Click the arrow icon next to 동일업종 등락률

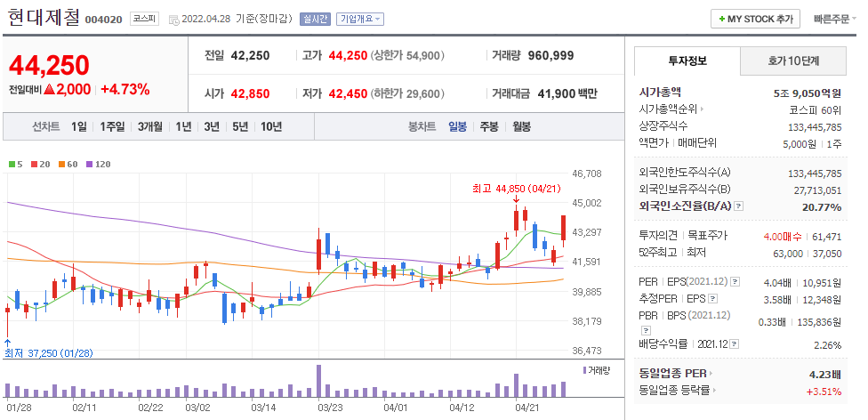[714, 391]
